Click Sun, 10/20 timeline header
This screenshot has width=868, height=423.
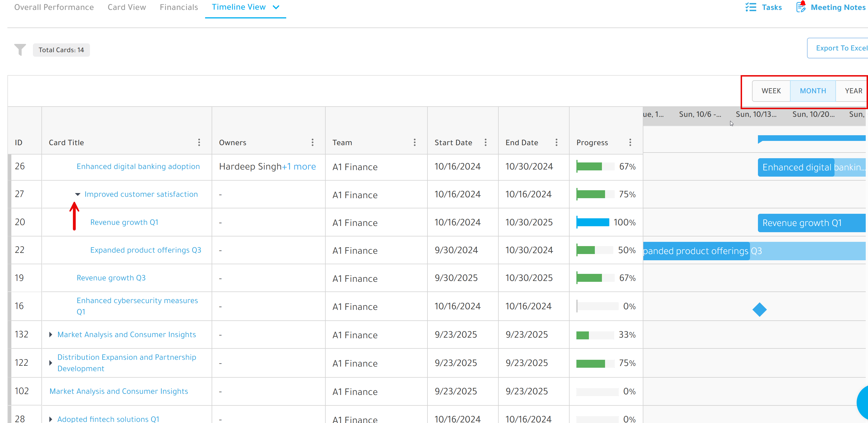tap(814, 114)
